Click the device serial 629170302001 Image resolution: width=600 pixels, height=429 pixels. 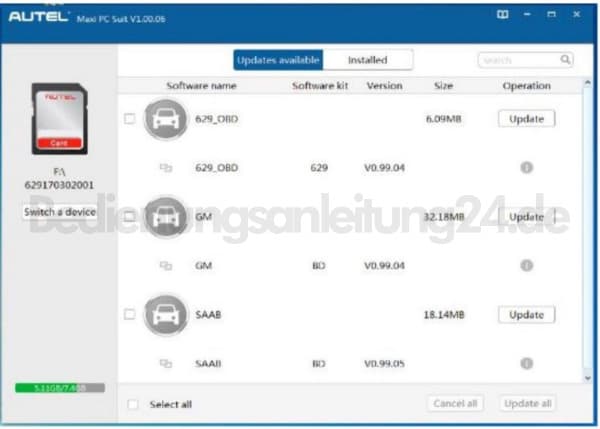click(59, 185)
